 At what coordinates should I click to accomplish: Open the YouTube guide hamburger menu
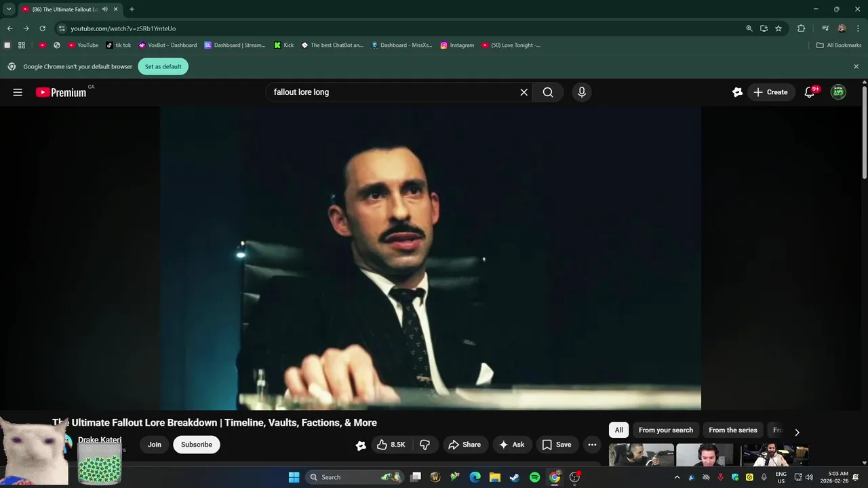(x=18, y=92)
